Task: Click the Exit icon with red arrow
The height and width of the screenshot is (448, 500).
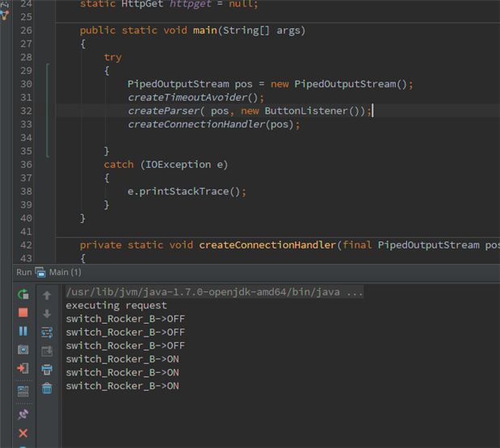Action: coord(23,368)
